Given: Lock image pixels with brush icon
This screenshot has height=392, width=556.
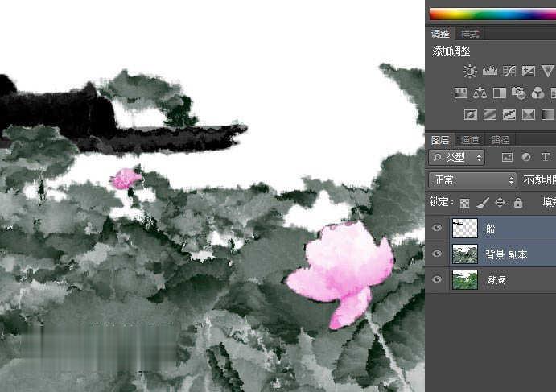Looking at the screenshot, I should coord(483,203).
